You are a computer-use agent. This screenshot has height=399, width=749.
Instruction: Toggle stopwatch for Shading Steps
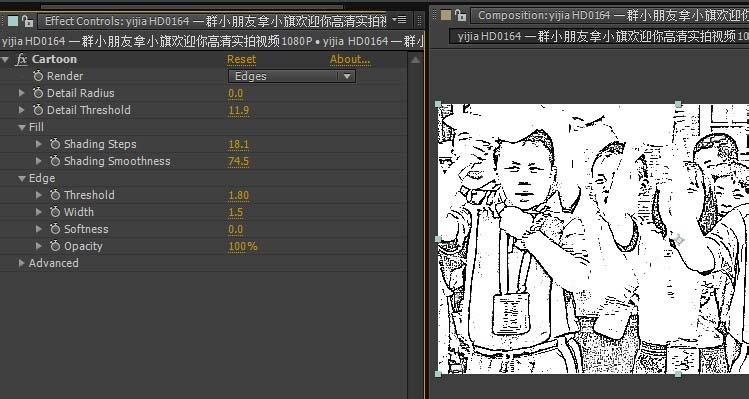coord(55,144)
